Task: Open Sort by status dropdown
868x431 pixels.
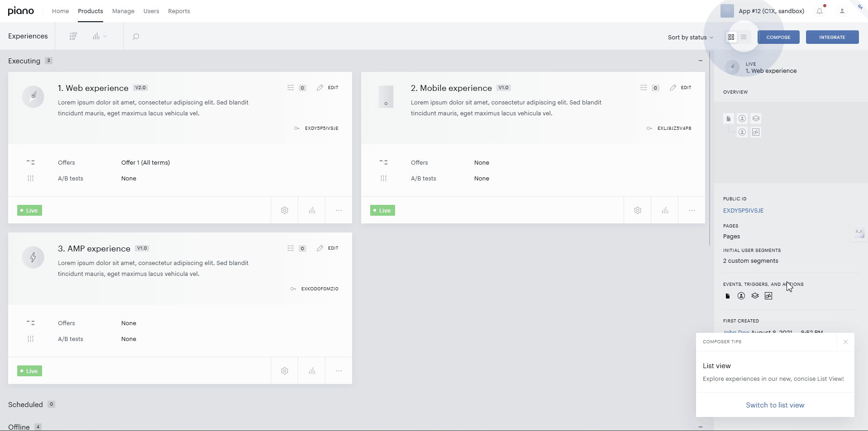Action: [690, 37]
